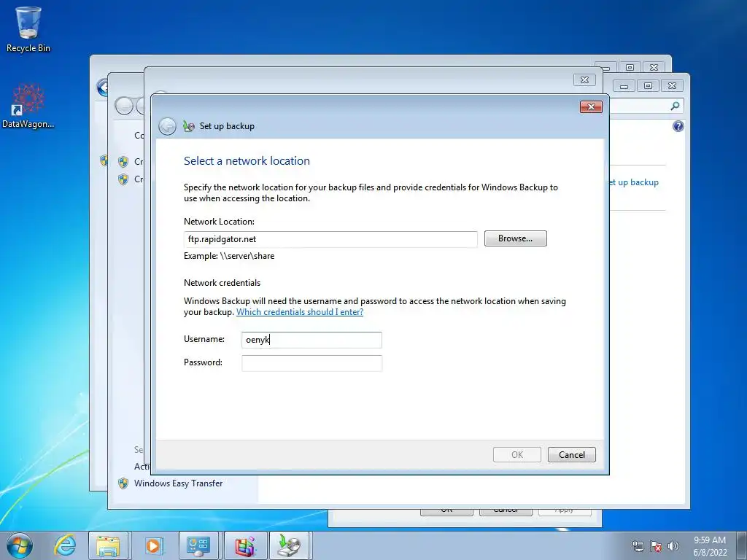Click the search magnifier in Control Panel window
This screenshot has width=747, height=560.
(675, 106)
